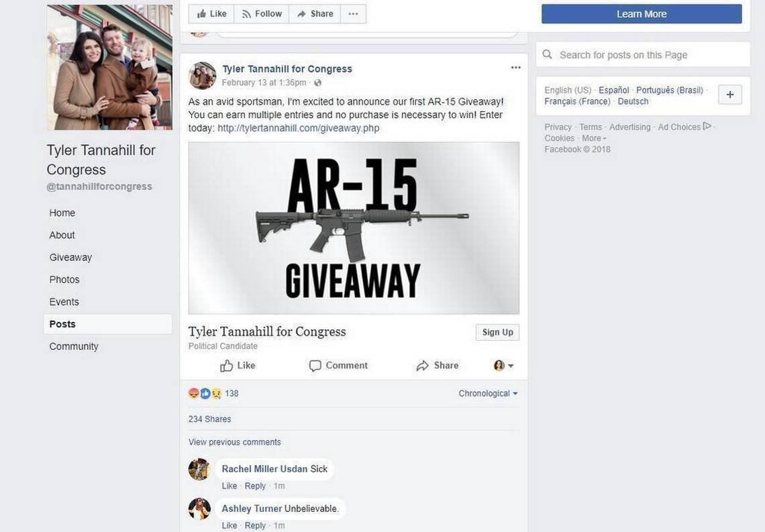The image size is (765, 532).
Task: Click the Comment speech bubble icon
Action: (x=315, y=366)
